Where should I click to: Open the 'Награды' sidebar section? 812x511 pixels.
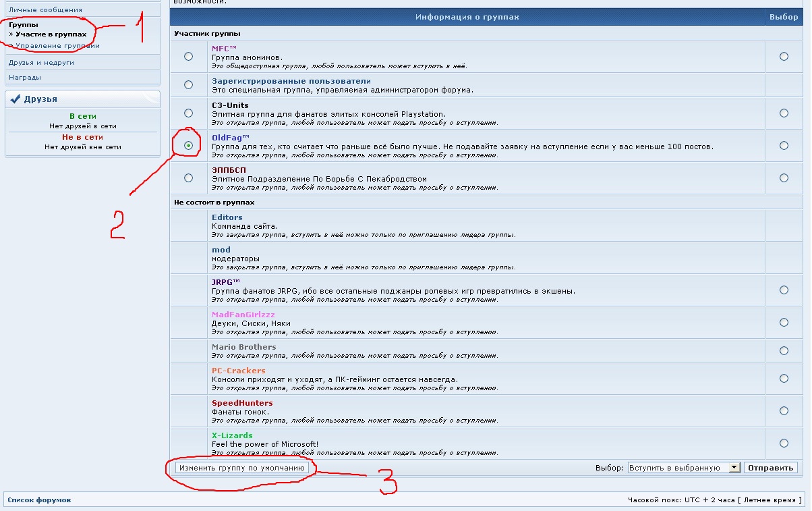25,78
